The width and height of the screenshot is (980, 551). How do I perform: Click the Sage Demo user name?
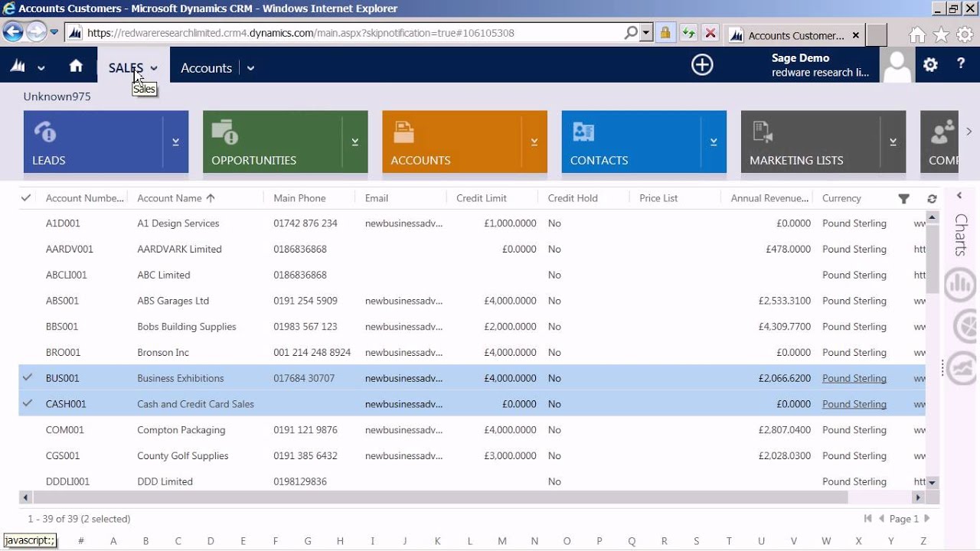(x=800, y=58)
